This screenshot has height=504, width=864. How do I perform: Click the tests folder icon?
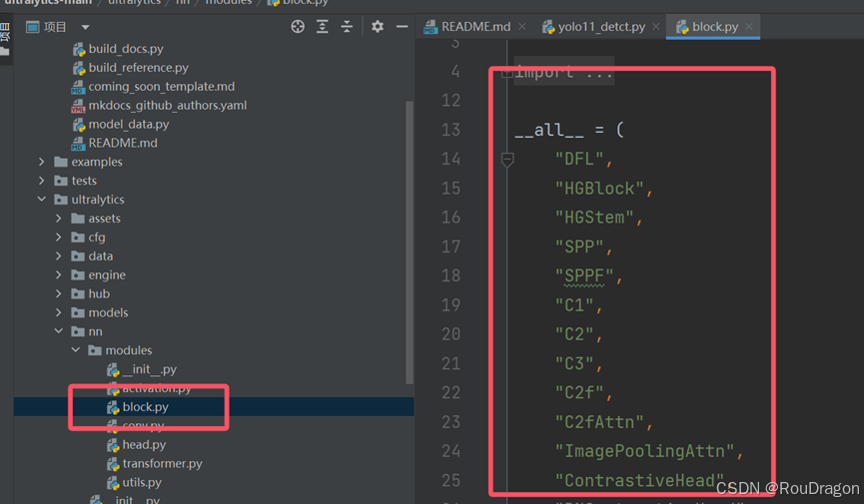coord(61,181)
